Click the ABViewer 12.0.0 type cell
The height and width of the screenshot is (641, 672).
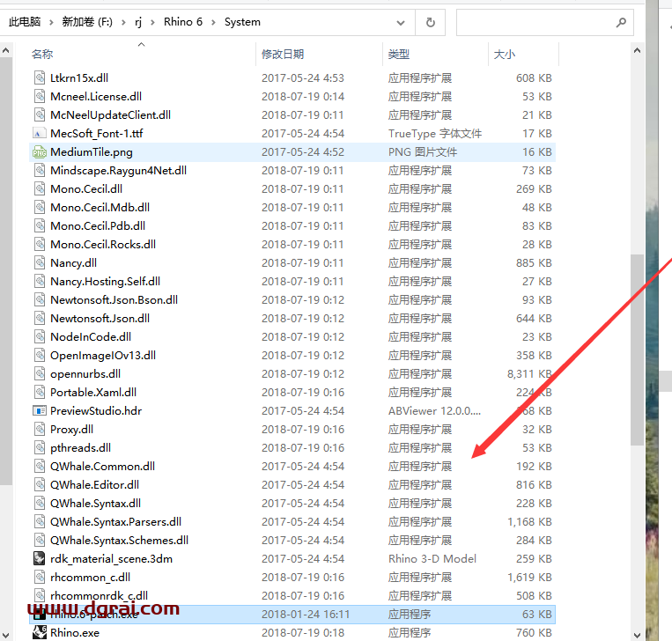point(434,411)
